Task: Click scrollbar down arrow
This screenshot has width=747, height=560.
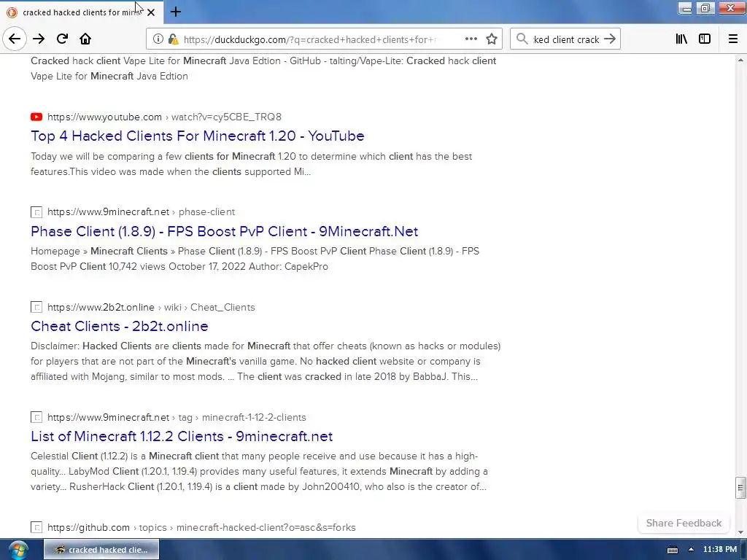Action: (740, 532)
